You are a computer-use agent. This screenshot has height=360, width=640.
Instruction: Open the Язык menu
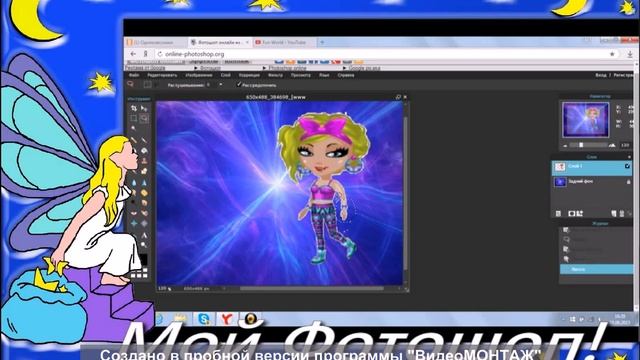tap(324, 76)
